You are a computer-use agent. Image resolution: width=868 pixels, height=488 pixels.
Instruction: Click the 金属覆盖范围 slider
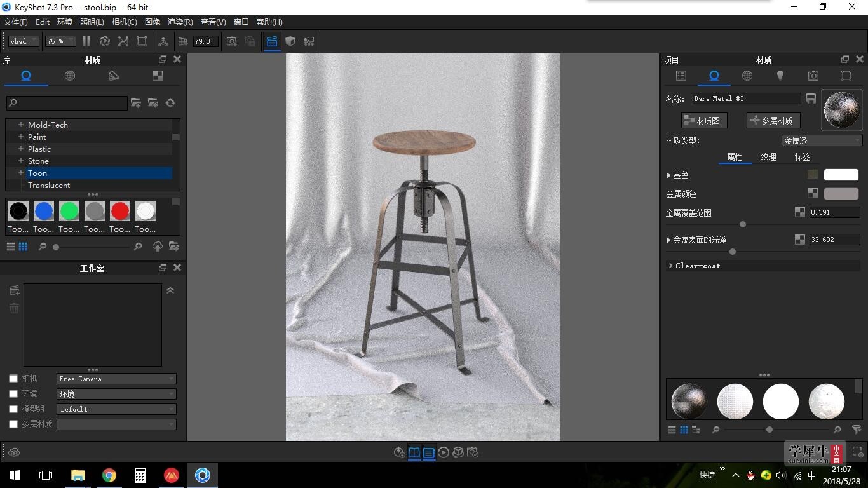763,224
